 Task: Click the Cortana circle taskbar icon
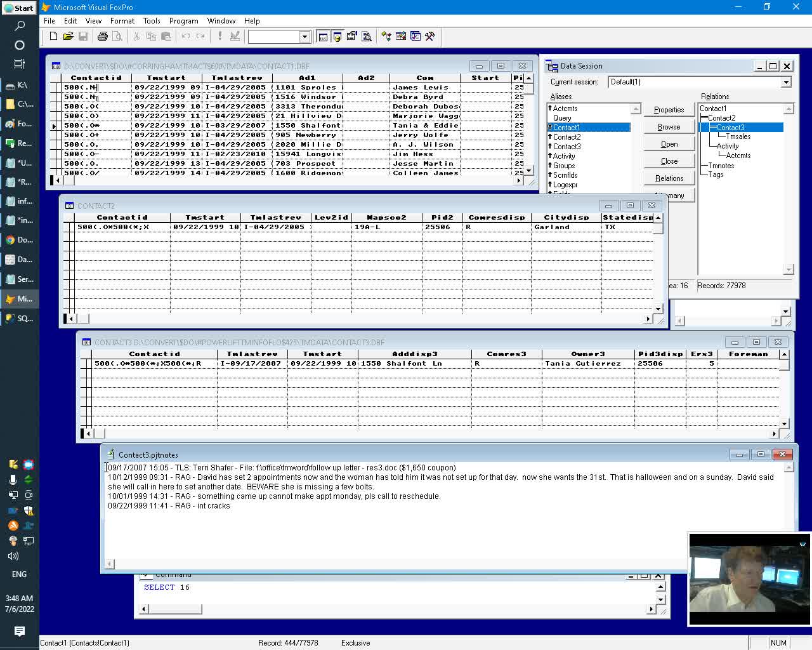click(19, 45)
